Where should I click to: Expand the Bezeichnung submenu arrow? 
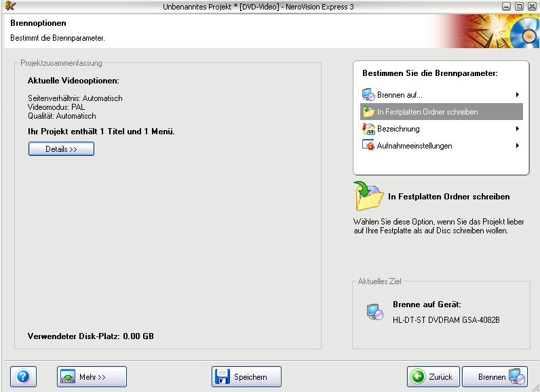tap(517, 129)
